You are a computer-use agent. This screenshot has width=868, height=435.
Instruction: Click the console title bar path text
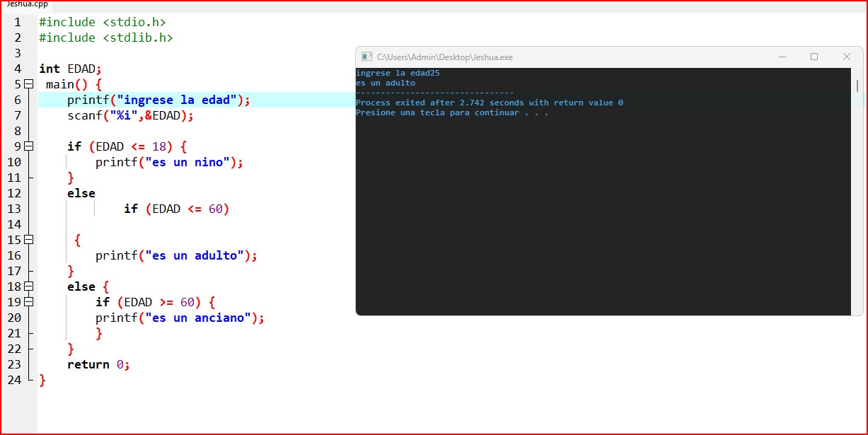[x=444, y=57]
